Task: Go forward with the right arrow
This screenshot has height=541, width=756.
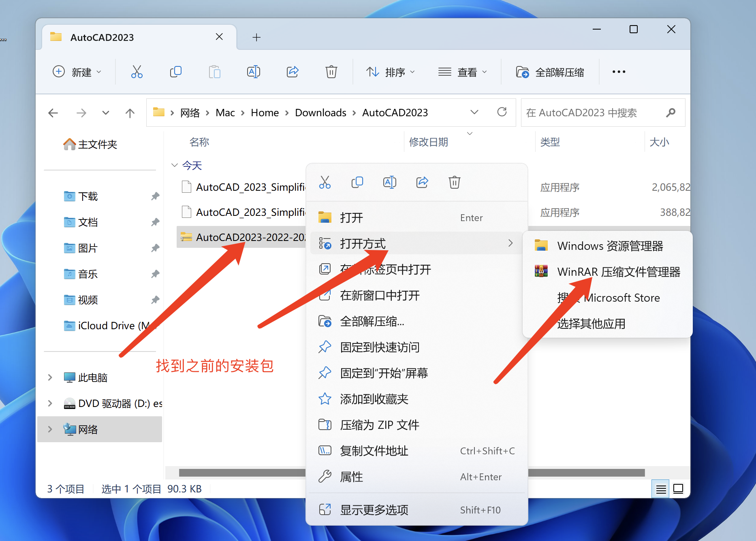Action: pyautogui.click(x=81, y=113)
